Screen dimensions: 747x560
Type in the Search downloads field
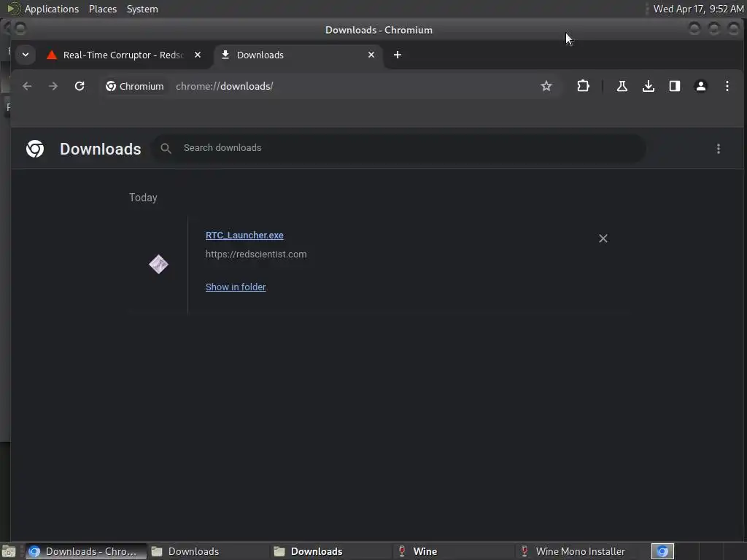coord(398,148)
